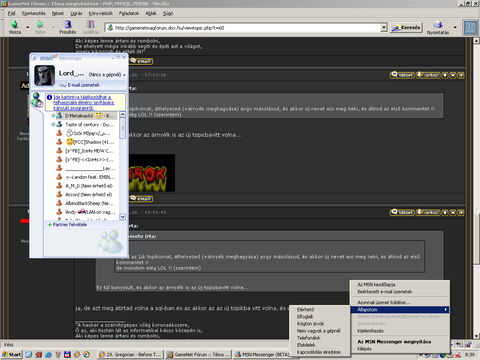
Task: Switch to MSN Messenger (BETA) taskbar item
Action: [x=262, y=355]
